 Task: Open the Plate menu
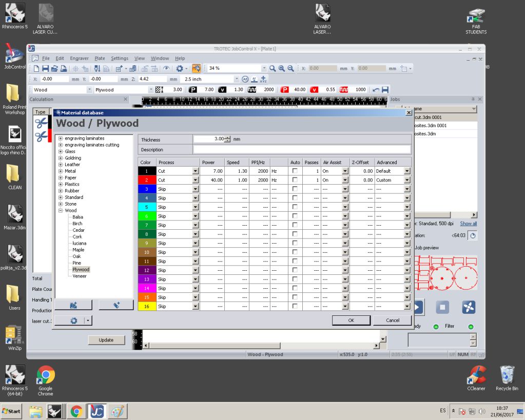pos(100,58)
